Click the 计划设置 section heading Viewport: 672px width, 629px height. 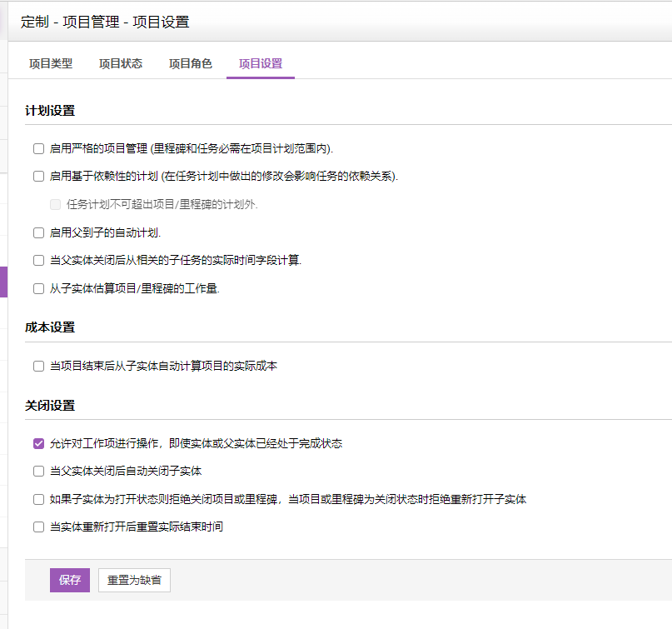coord(50,111)
